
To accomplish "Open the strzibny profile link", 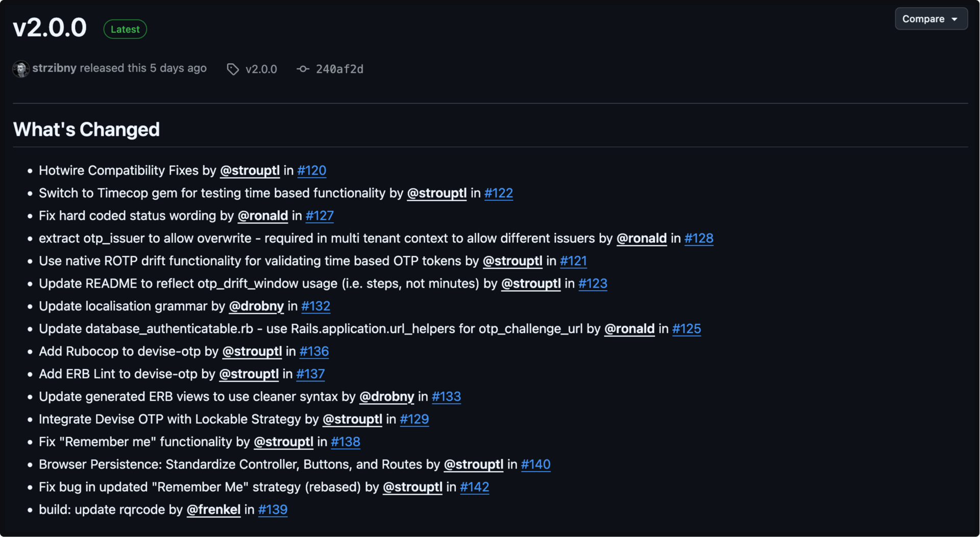I will tap(55, 68).
